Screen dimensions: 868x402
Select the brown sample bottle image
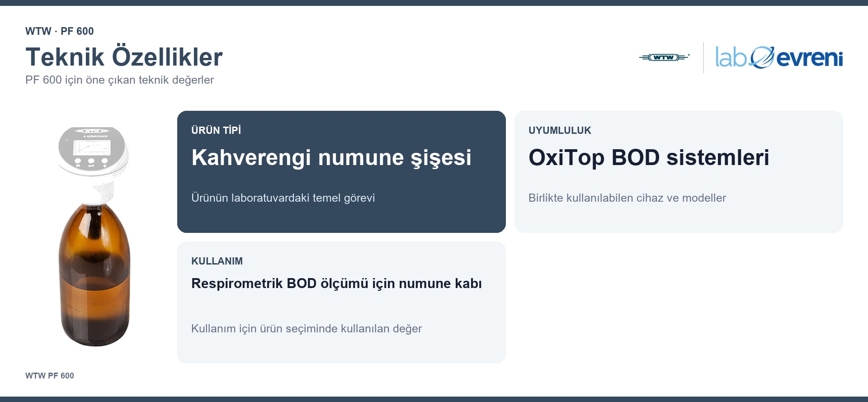pyautogui.click(x=94, y=236)
